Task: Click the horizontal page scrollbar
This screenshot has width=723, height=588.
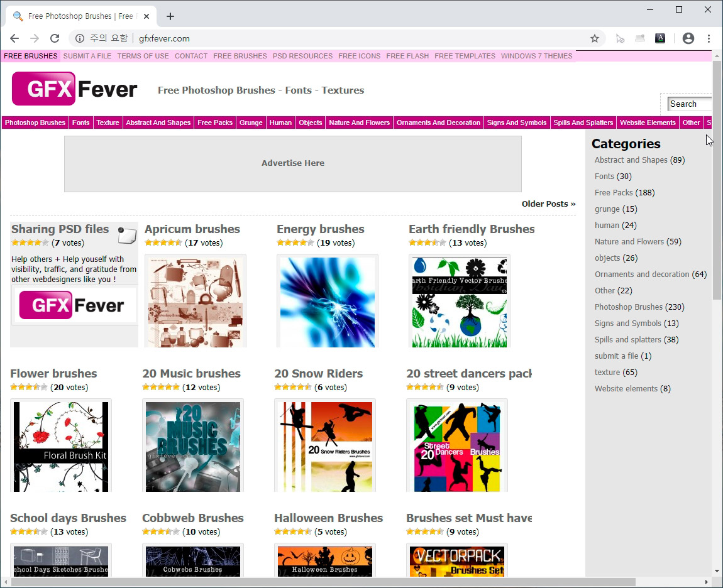Action: (x=323, y=582)
